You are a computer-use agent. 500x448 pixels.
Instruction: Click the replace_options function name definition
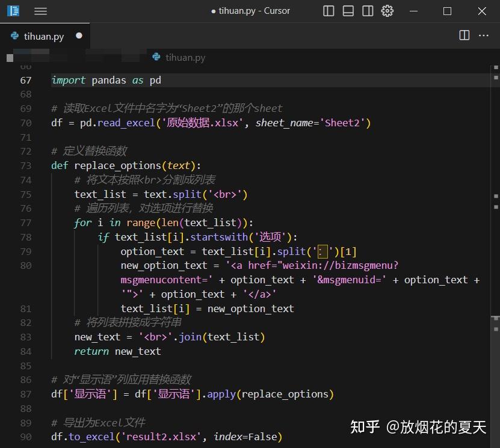tap(118, 165)
